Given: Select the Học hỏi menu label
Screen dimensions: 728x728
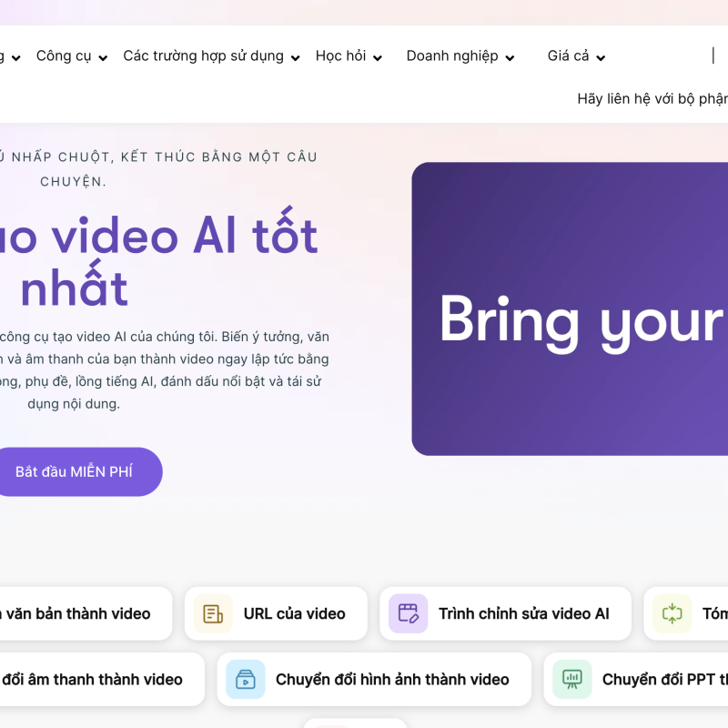Looking at the screenshot, I should coord(340,56).
